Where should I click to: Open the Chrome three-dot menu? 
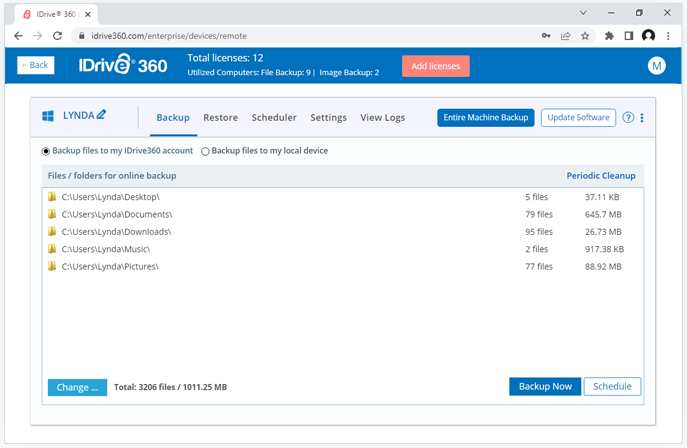pos(668,36)
